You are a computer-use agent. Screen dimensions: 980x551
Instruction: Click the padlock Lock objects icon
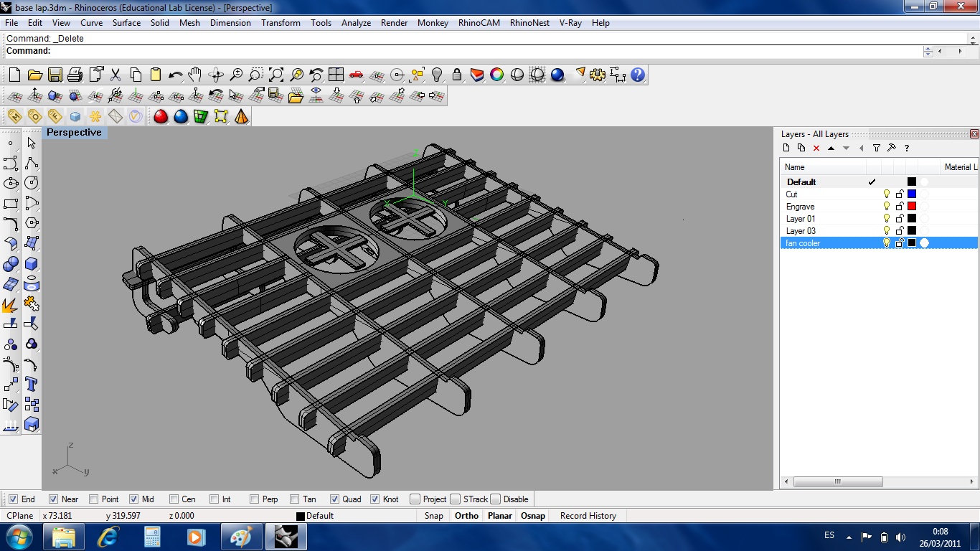[x=457, y=75]
